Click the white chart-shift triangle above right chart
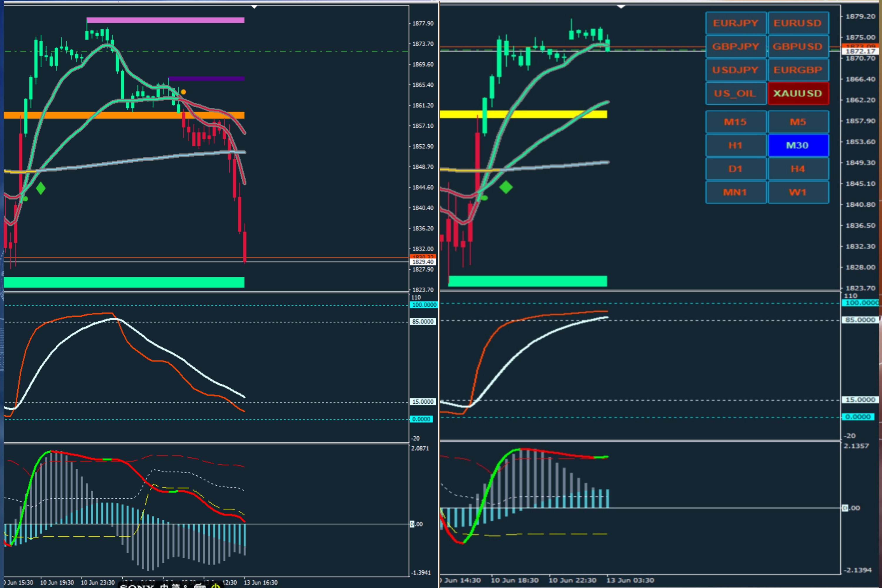Screen dimensions: 882x588 pyautogui.click(x=621, y=7)
